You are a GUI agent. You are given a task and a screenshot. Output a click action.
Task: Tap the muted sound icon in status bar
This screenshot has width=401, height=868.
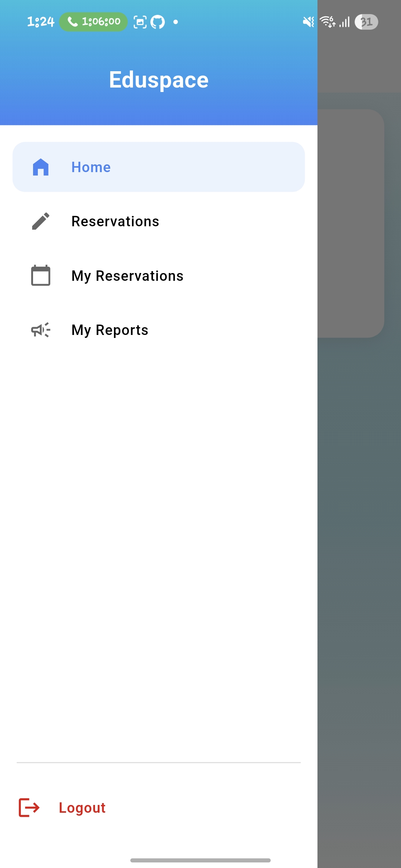[x=309, y=22]
